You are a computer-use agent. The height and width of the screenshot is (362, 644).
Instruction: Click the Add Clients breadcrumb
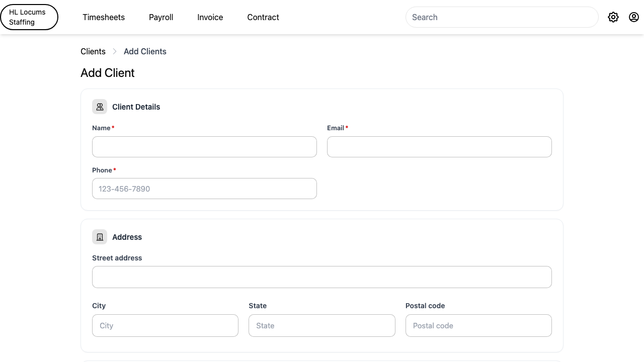click(145, 51)
